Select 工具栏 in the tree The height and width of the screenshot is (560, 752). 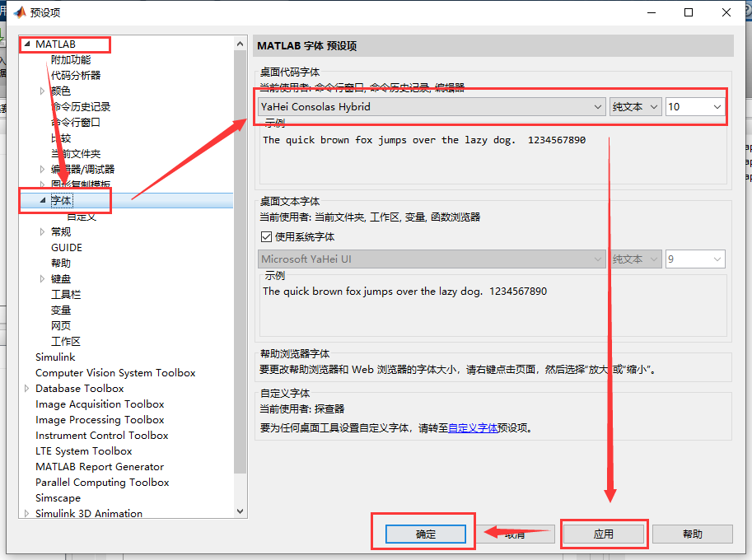coord(66,294)
